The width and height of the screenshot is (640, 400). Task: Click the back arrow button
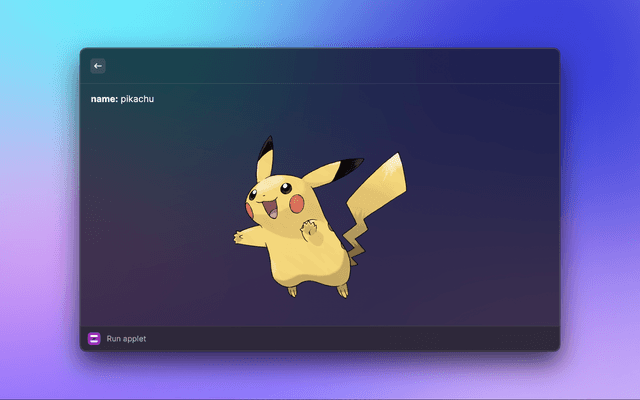tap(98, 66)
